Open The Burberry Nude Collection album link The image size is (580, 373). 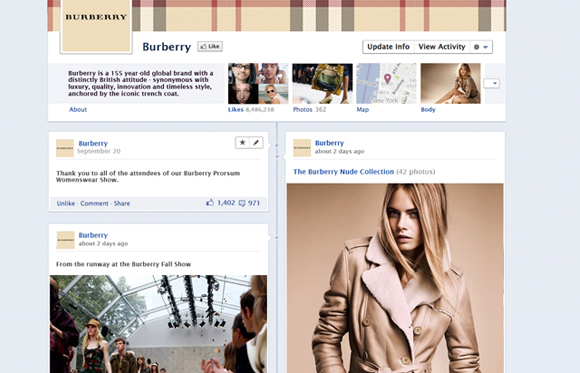(x=344, y=172)
